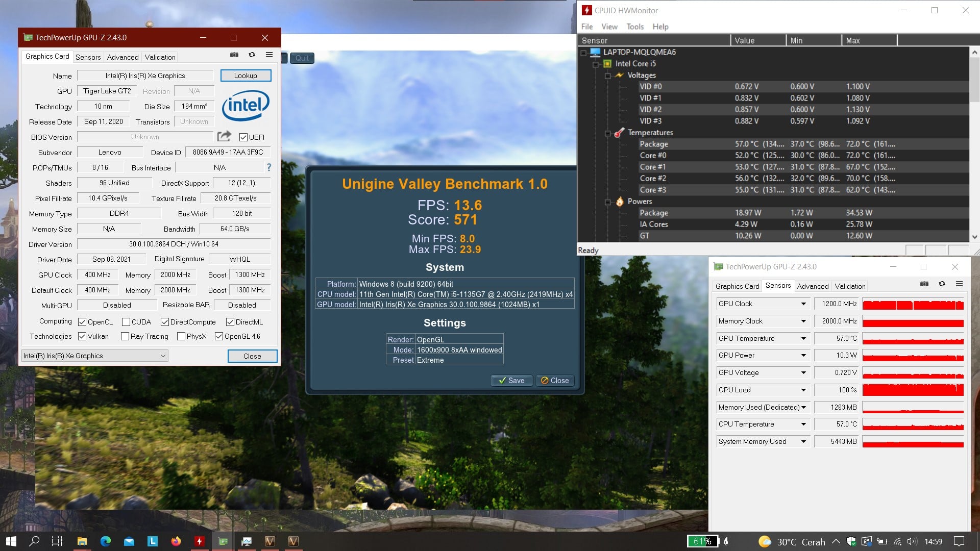Image resolution: width=980 pixels, height=551 pixels.
Task: Open GPU Clock sensor dropdown
Action: point(803,304)
